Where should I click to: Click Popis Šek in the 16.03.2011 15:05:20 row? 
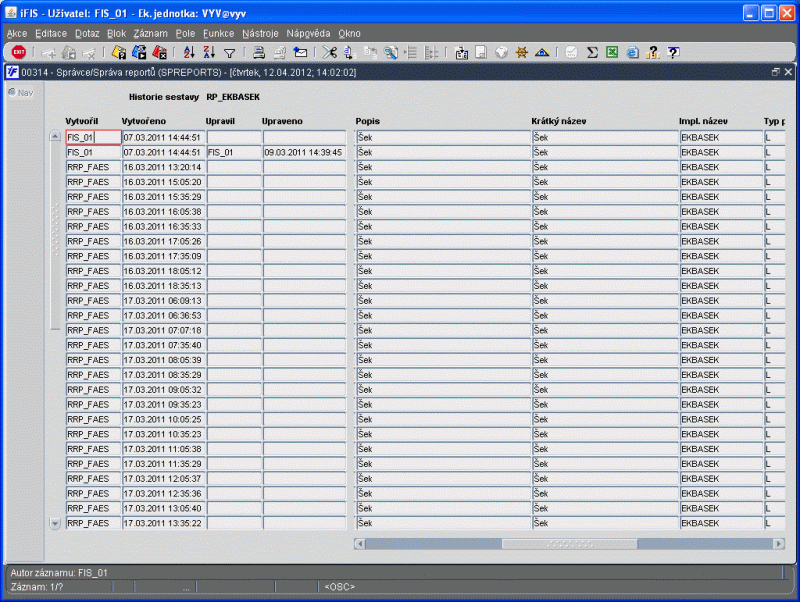click(442, 182)
